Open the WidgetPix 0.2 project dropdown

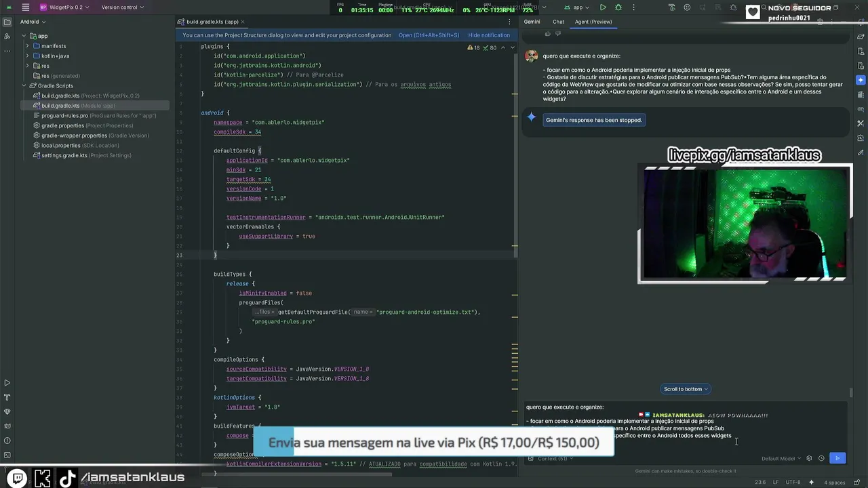[64, 7]
